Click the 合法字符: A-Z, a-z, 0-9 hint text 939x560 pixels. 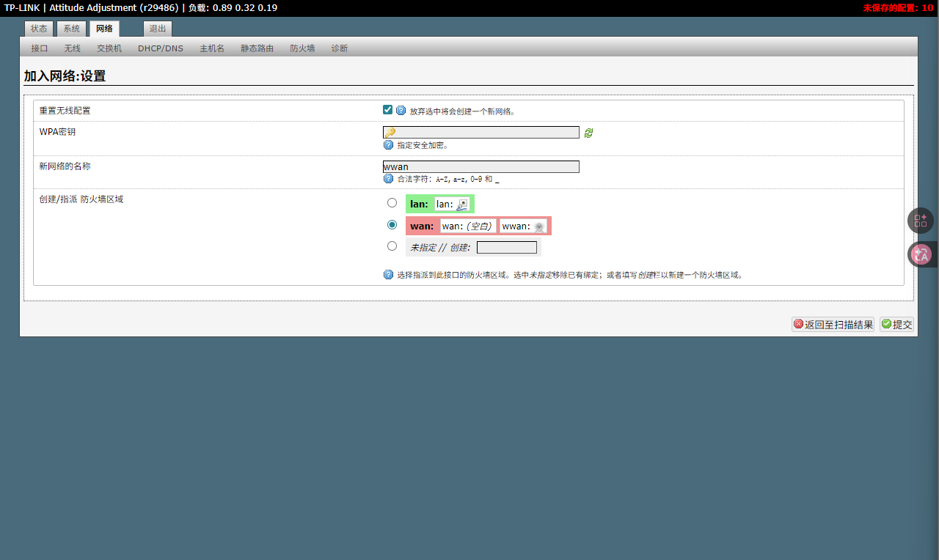(448, 179)
